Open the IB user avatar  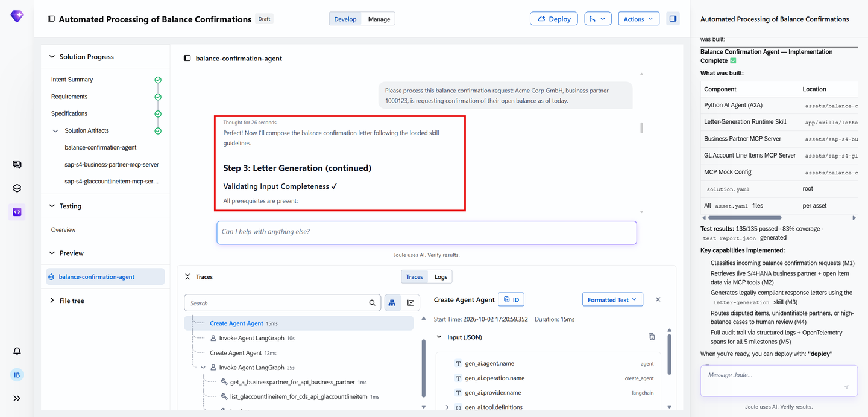pyautogui.click(x=17, y=375)
